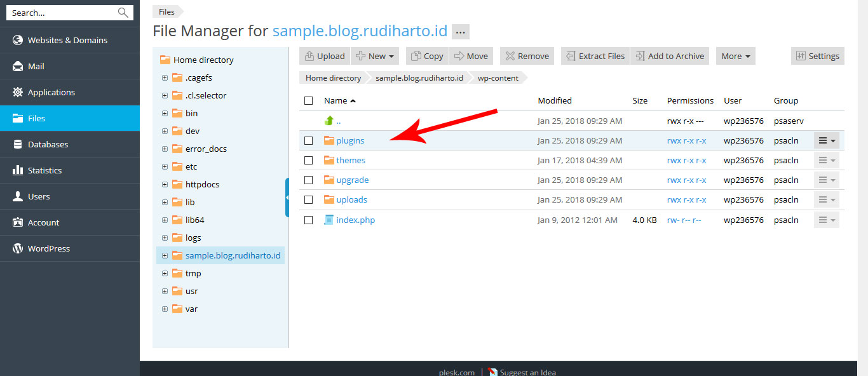Image resolution: width=868 pixels, height=376 pixels.
Task: Click the ellipsis button beside domain title
Action: click(461, 32)
